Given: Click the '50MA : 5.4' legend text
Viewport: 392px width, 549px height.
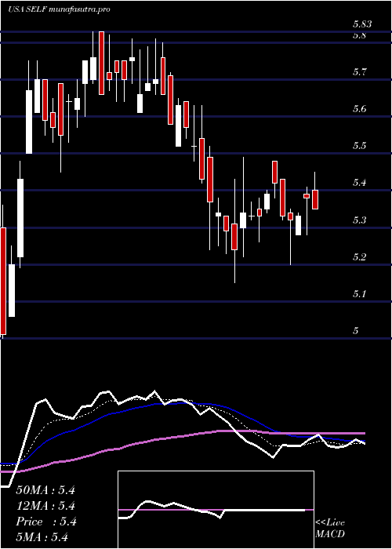Looking at the screenshot, I should coord(45,490).
